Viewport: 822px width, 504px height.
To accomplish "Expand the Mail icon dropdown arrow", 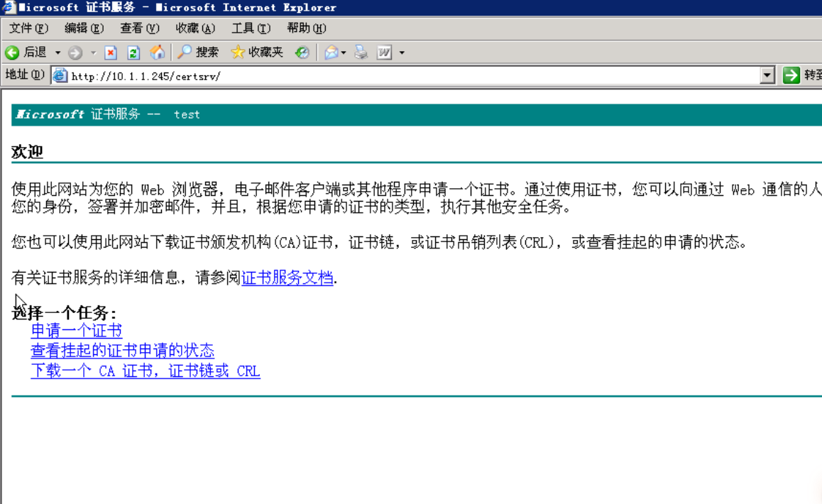I will (x=344, y=53).
